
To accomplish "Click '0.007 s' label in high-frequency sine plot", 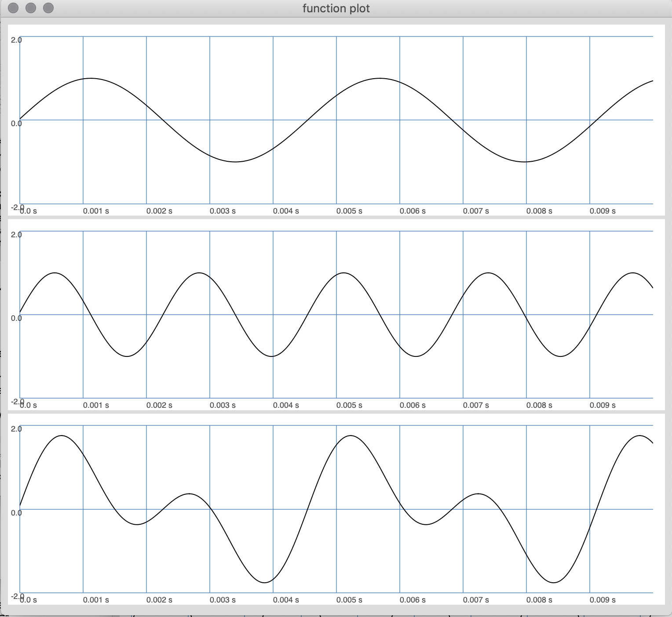I will click(x=476, y=405).
